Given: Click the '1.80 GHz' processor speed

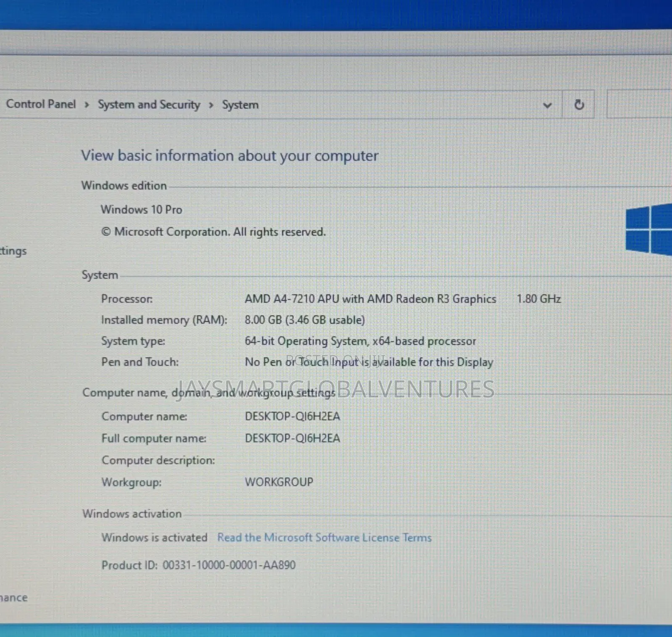Looking at the screenshot, I should (x=539, y=299).
